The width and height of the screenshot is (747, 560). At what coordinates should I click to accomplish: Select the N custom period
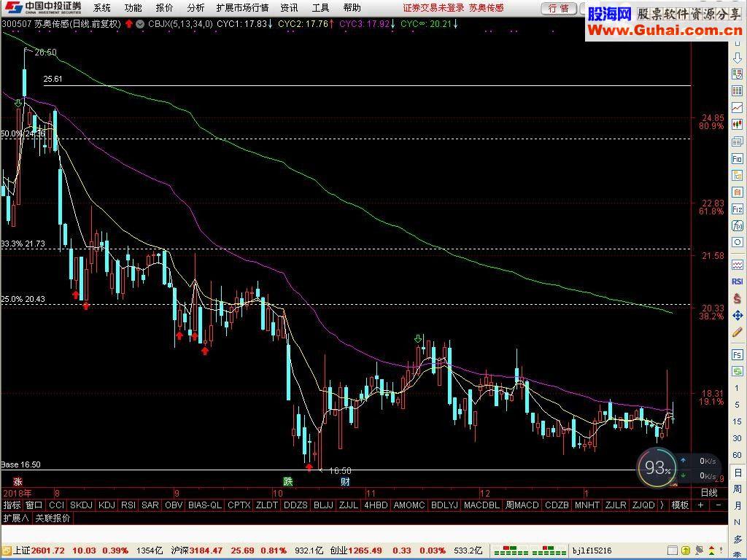pos(738,522)
